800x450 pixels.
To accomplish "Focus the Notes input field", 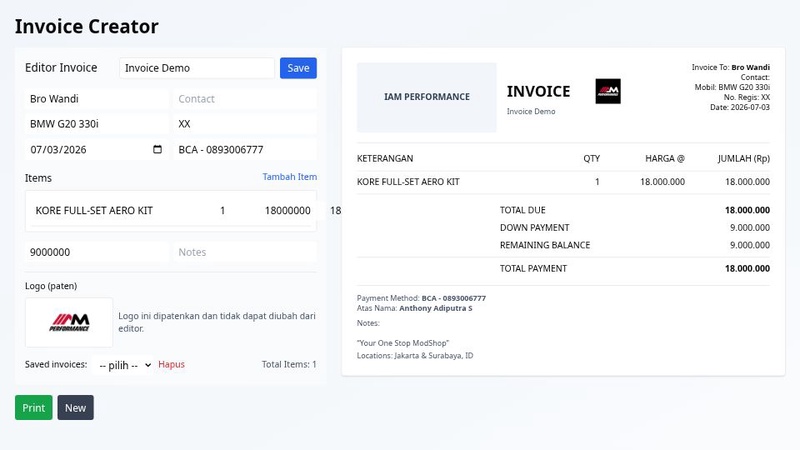I will [245, 252].
